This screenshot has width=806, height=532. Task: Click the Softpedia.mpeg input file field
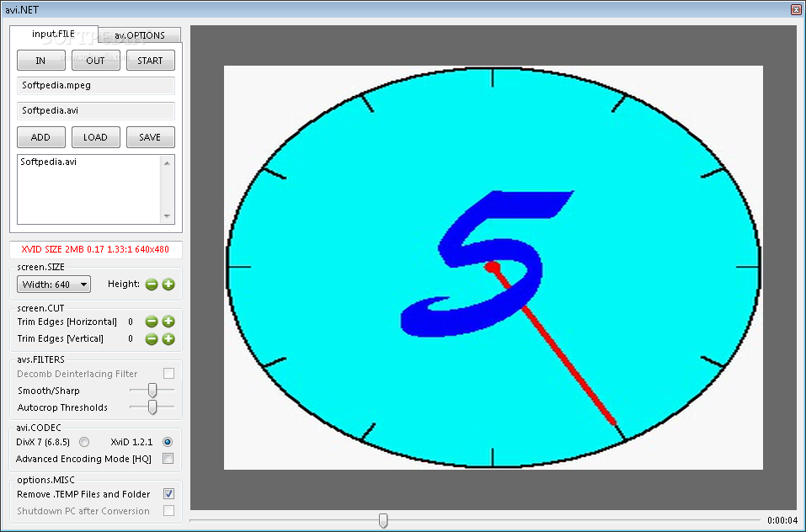[96, 86]
